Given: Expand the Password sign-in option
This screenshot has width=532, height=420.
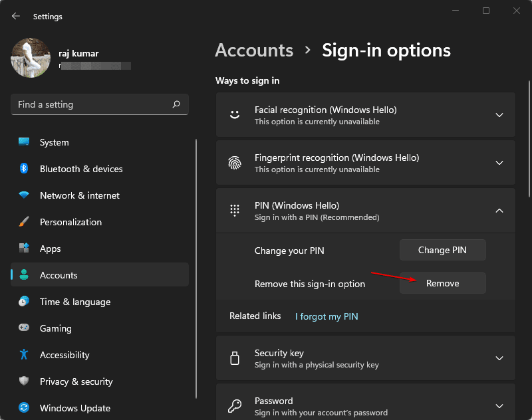Looking at the screenshot, I should point(499,405).
